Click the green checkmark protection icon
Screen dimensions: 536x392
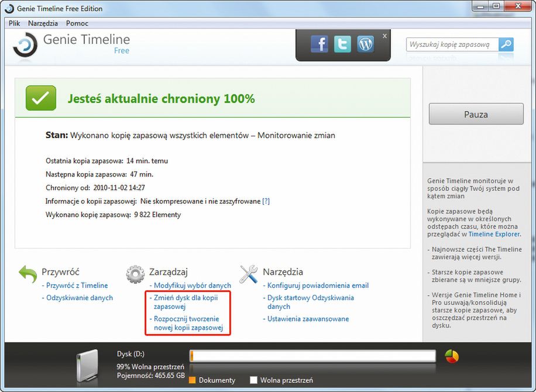[x=41, y=98]
